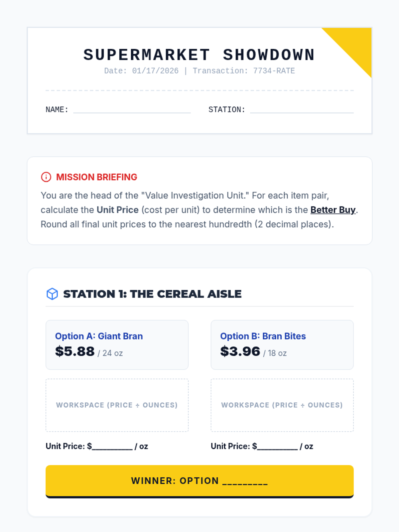Click the Supermarket Showdown title

pyautogui.click(x=199, y=55)
